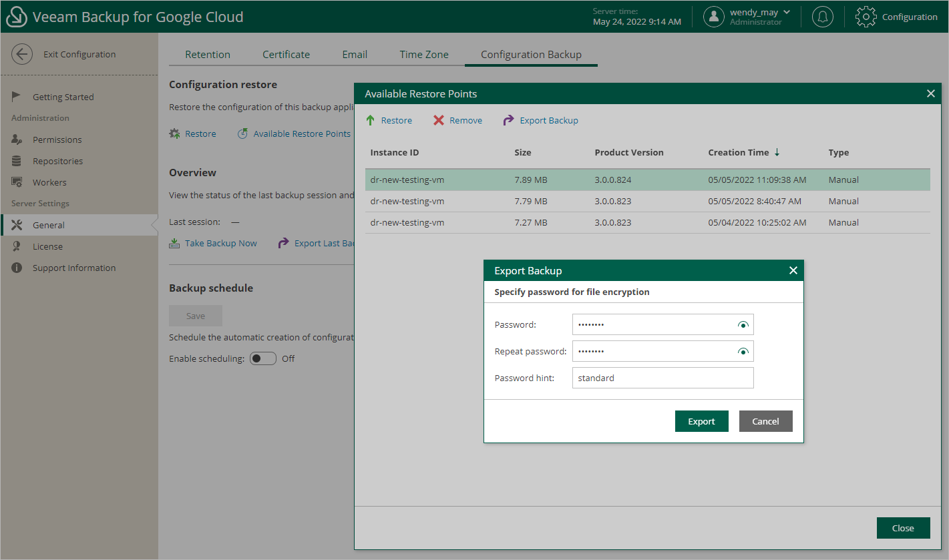Click the server time May 24, 2022 text
Screen dimensions: 949x560
[x=637, y=22]
